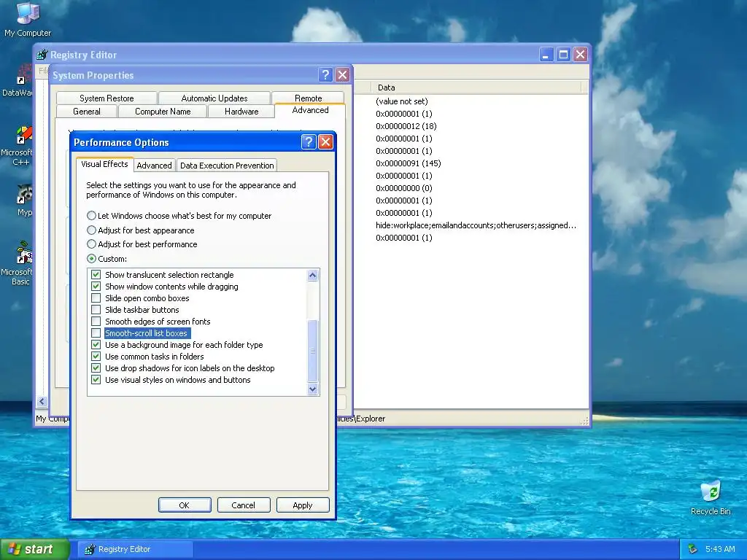Enable Slide taskbar buttons checkbox

tap(96, 309)
